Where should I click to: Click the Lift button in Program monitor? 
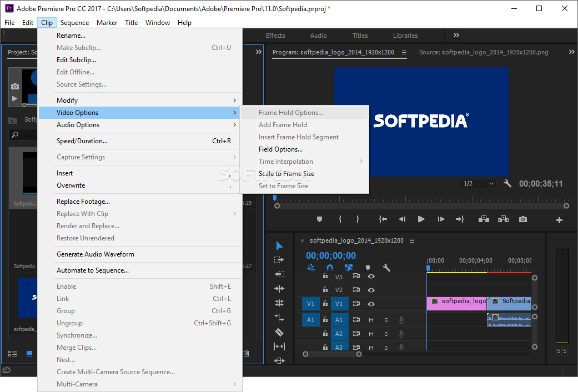(484, 219)
